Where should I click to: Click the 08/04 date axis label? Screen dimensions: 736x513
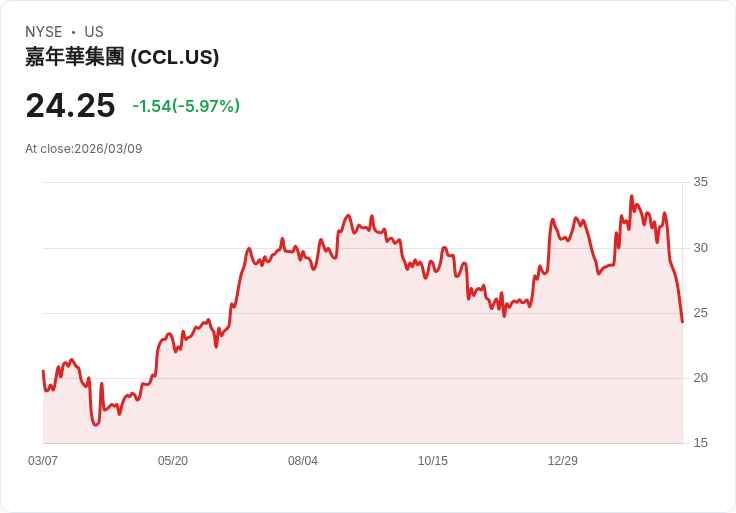tap(303, 460)
